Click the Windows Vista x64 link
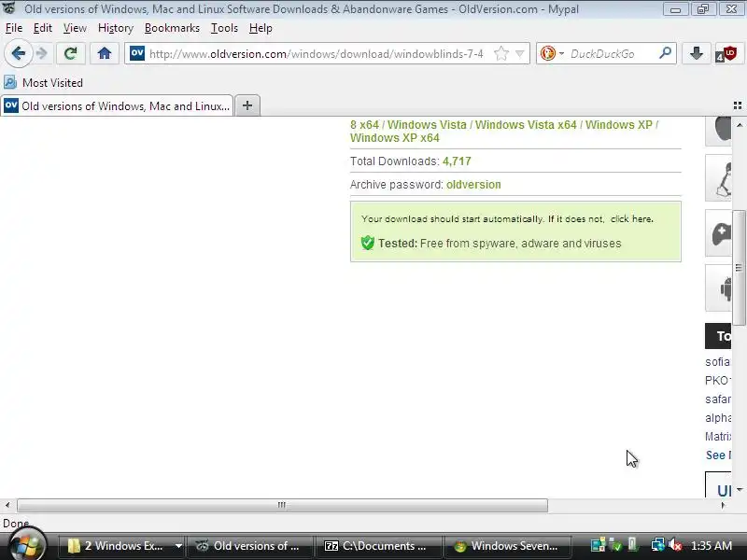 (526, 125)
